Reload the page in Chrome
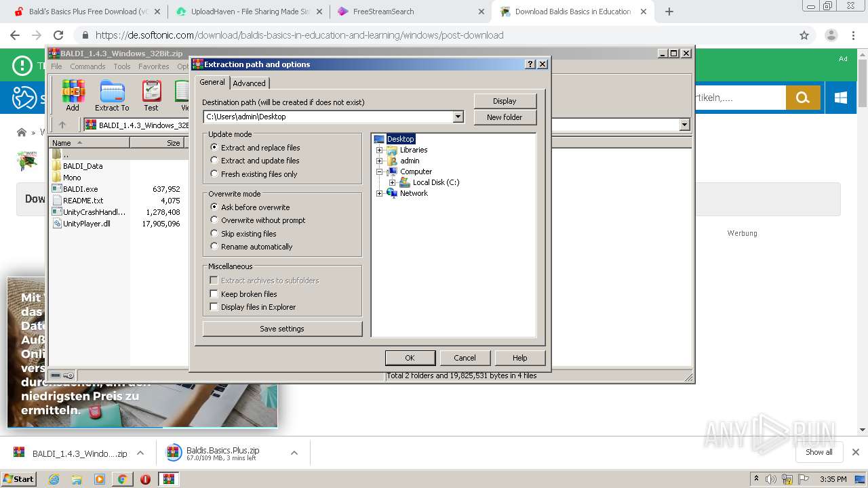Viewport: 868px width, 488px height. (58, 35)
